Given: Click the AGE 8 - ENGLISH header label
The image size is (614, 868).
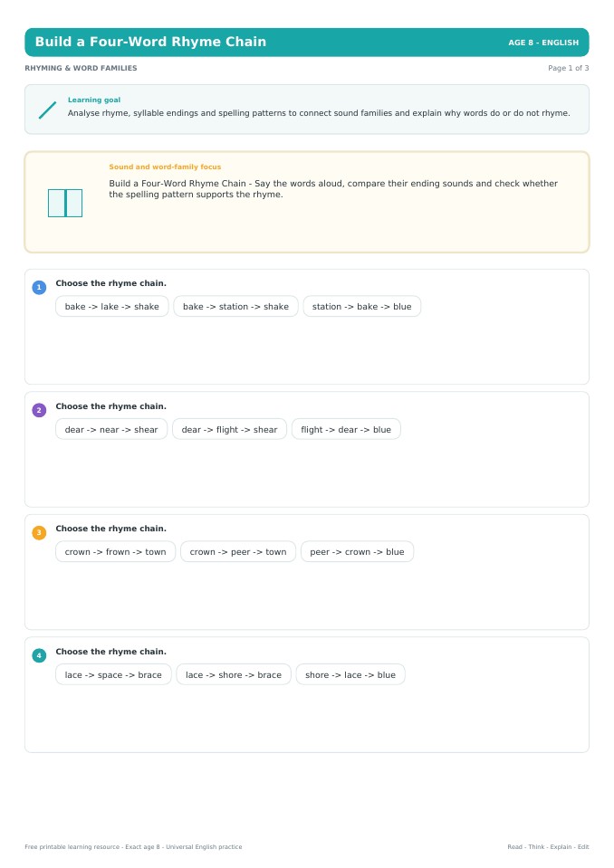Looking at the screenshot, I should point(543,43).
